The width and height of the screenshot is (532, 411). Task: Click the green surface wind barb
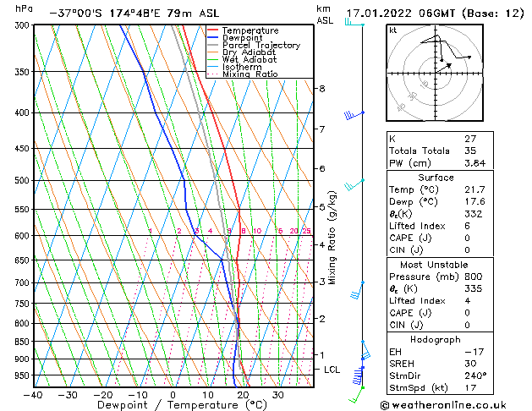[x=356, y=395]
